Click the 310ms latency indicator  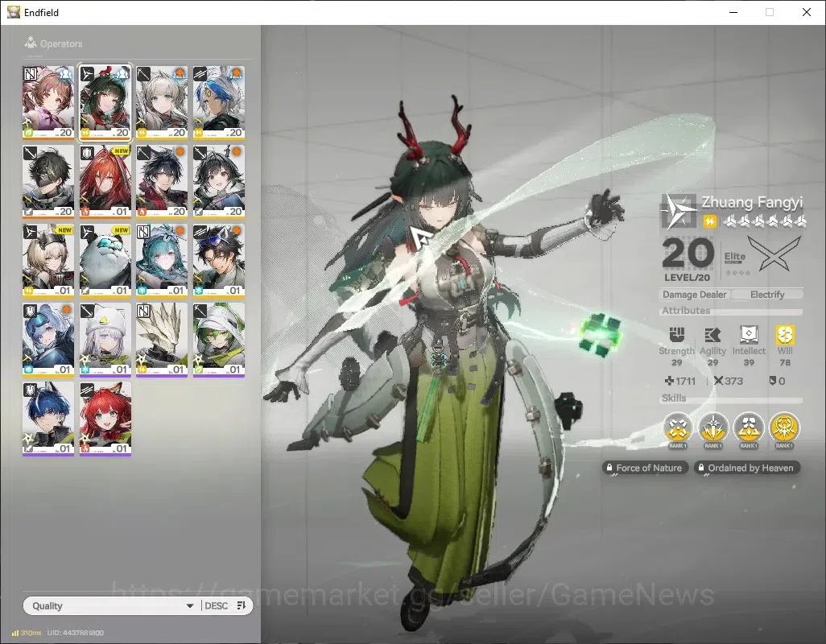[x=27, y=633]
